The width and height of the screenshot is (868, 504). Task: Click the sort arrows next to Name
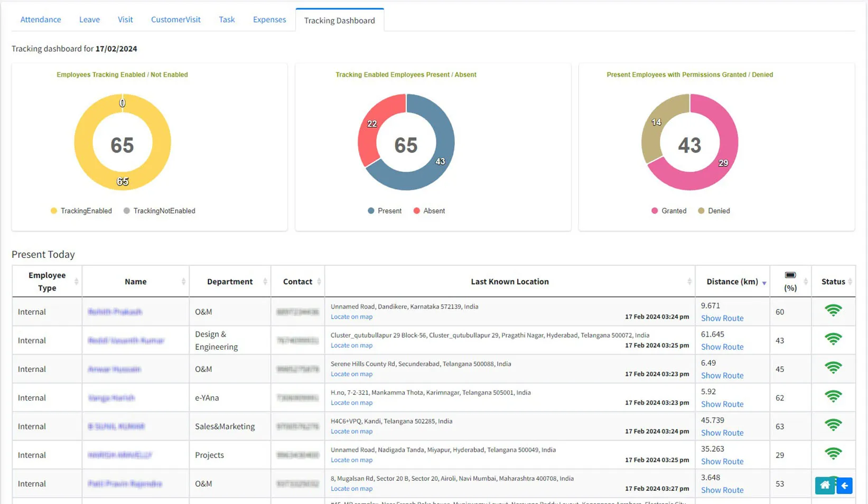(x=183, y=281)
